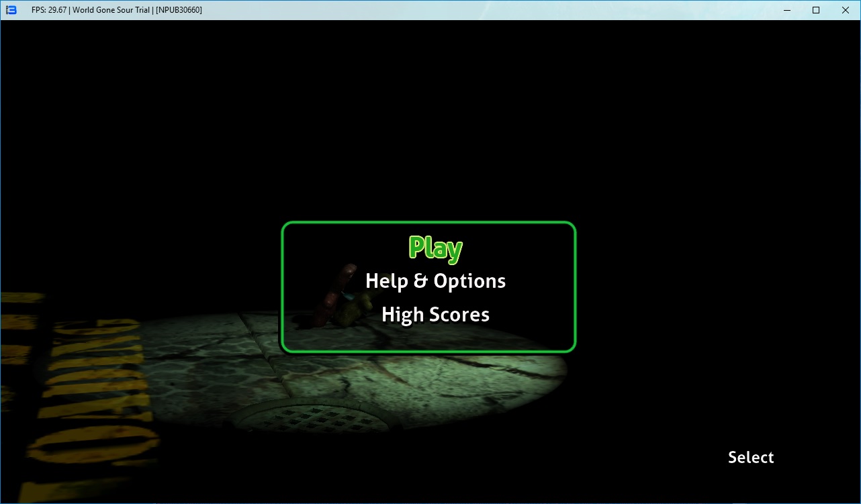Open the High Scores entry

[x=435, y=315]
